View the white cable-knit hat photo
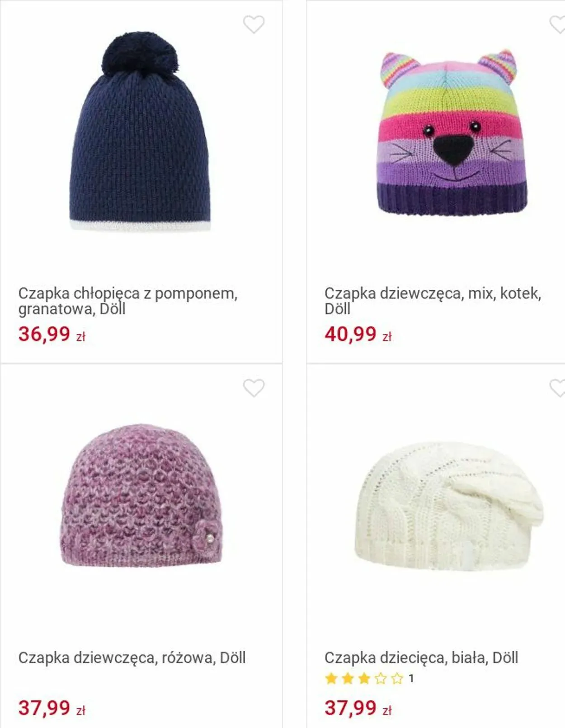The width and height of the screenshot is (565, 728). click(x=448, y=506)
